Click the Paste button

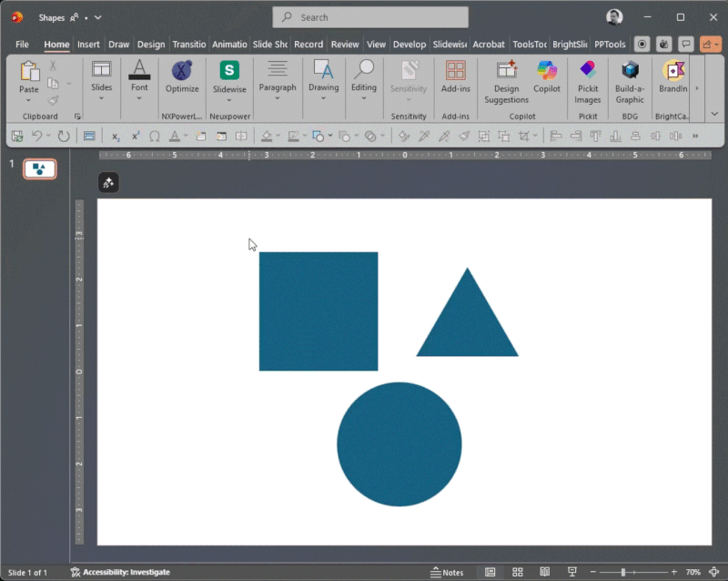coord(29,76)
